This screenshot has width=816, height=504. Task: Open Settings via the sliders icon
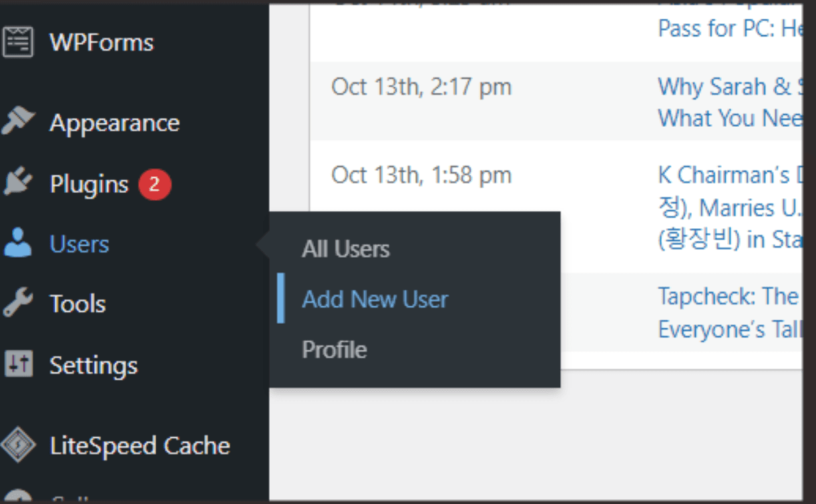click(17, 365)
